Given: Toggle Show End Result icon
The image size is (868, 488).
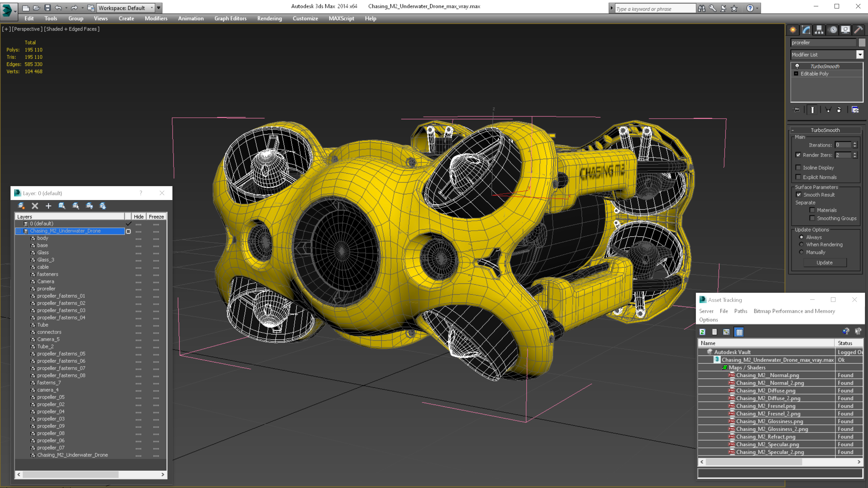Looking at the screenshot, I should coord(813,110).
